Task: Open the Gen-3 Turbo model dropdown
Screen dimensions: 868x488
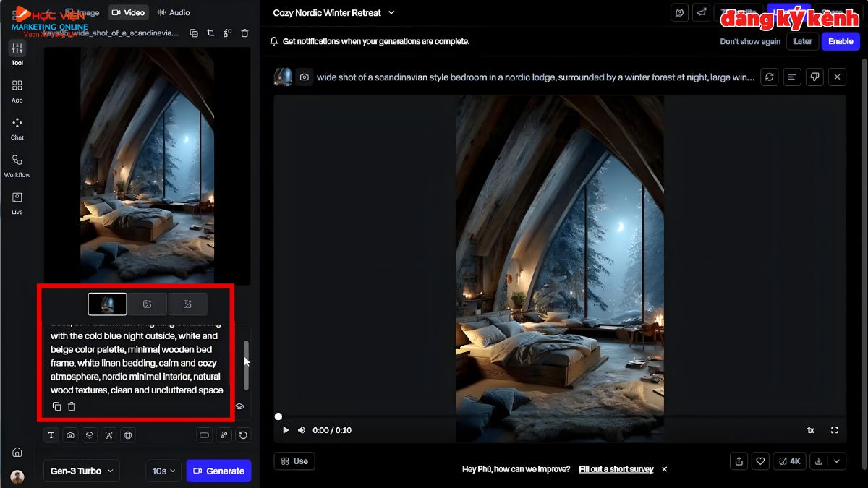Action: (82, 471)
